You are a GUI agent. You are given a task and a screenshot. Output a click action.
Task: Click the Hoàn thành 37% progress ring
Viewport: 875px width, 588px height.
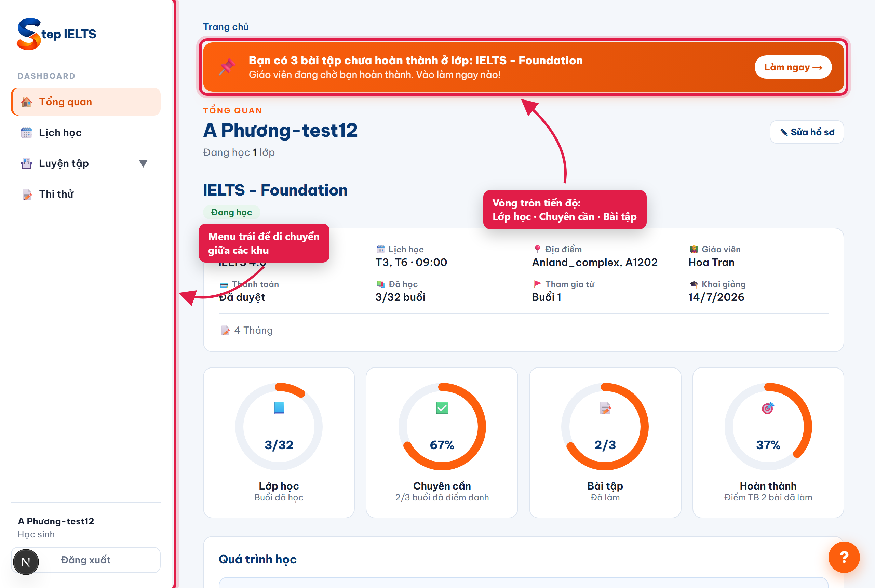tap(768, 426)
